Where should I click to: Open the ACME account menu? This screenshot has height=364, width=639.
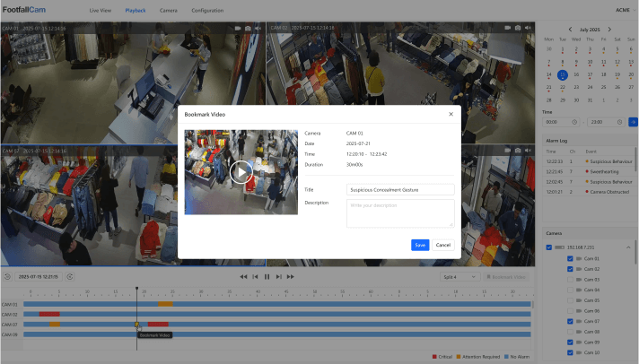coord(626,10)
